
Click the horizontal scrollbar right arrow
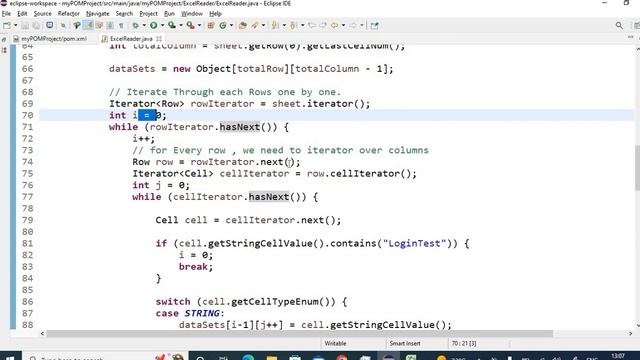click(630, 333)
